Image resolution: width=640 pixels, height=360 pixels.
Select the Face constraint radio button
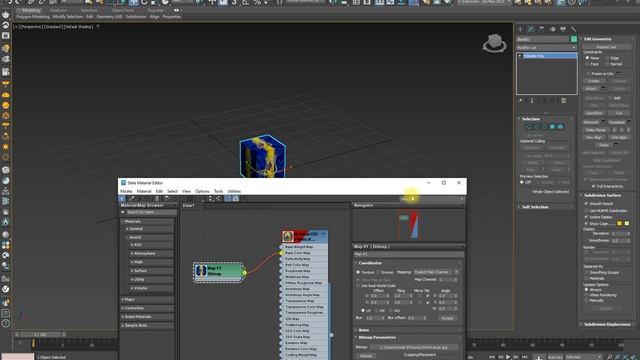click(588, 64)
